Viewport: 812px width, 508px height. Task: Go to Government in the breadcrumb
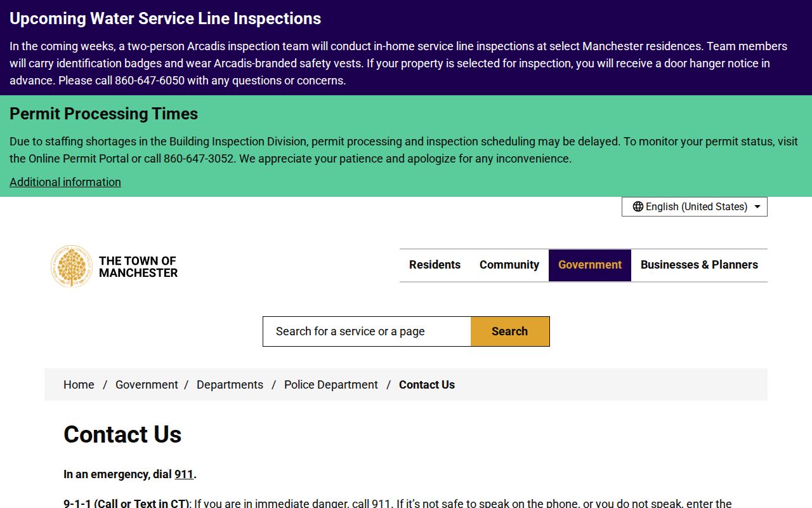147,385
